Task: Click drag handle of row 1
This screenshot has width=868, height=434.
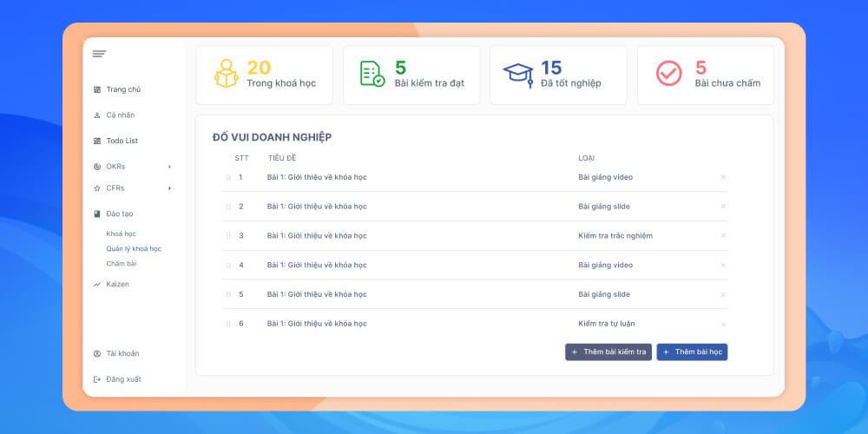Action: click(x=228, y=178)
